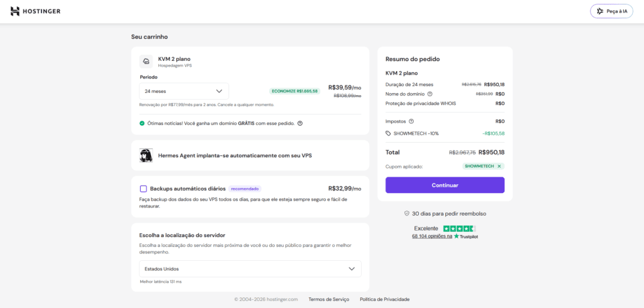Image resolution: width=644 pixels, height=308 pixels.
Task: Click the Total R$950,18 amount
Action: click(x=491, y=152)
